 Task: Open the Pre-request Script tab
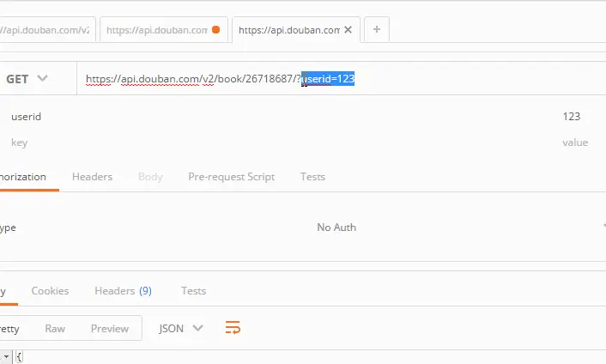click(x=231, y=177)
